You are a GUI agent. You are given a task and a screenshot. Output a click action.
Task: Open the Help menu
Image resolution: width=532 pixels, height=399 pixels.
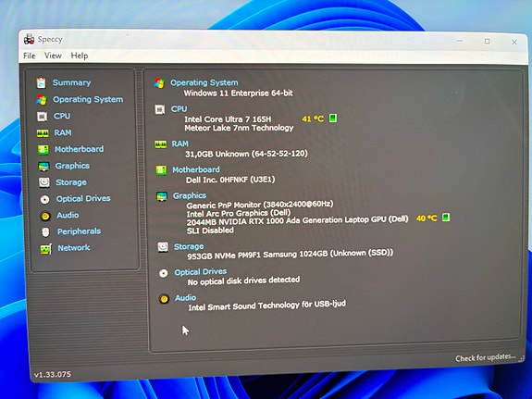click(x=80, y=56)
